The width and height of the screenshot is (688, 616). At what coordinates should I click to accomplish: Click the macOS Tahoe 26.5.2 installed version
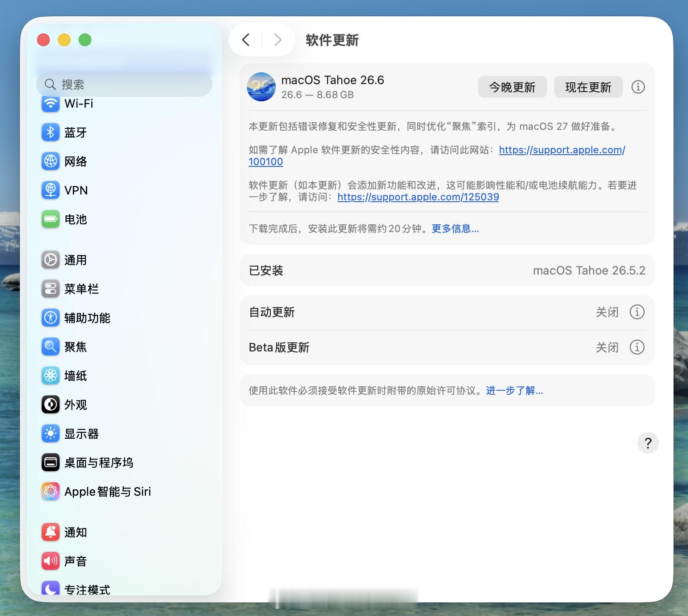589,270
